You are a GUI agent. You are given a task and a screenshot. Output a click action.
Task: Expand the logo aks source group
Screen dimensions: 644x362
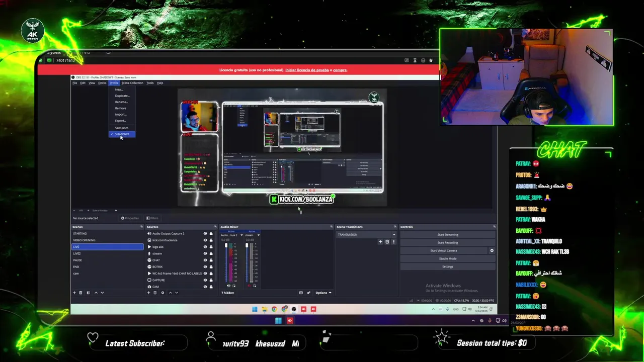(x=149, y=247)
